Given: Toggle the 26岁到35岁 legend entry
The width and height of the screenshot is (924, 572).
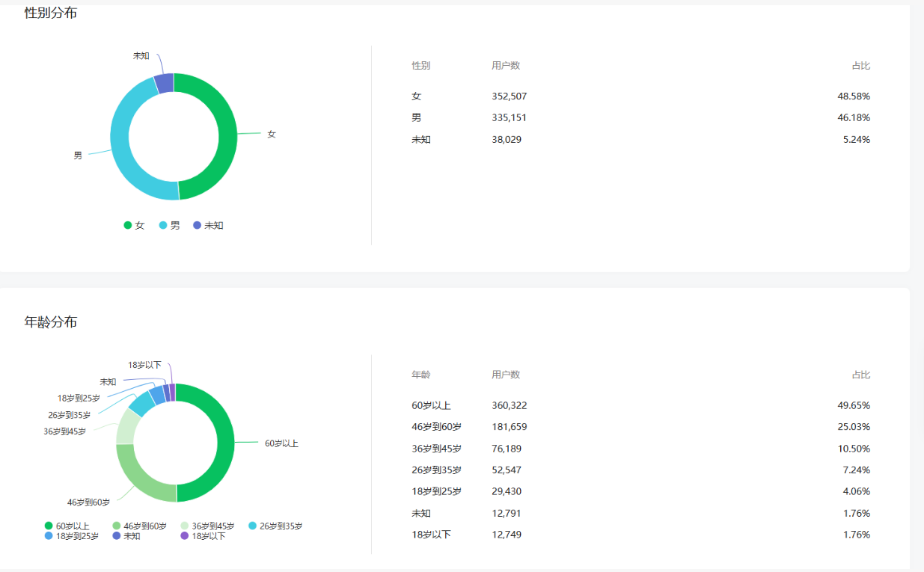Looking at the screenshot, I should click(275, 526).
